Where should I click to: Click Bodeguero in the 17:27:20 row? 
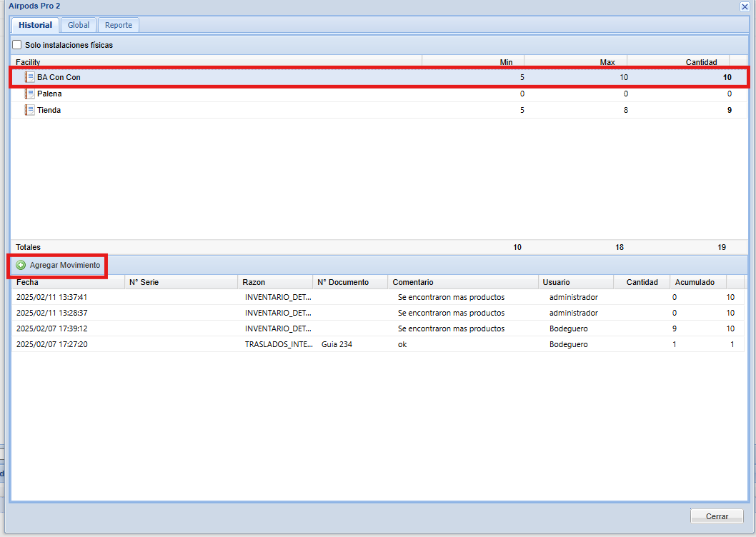pyautogui.click(x=569, y=344)
